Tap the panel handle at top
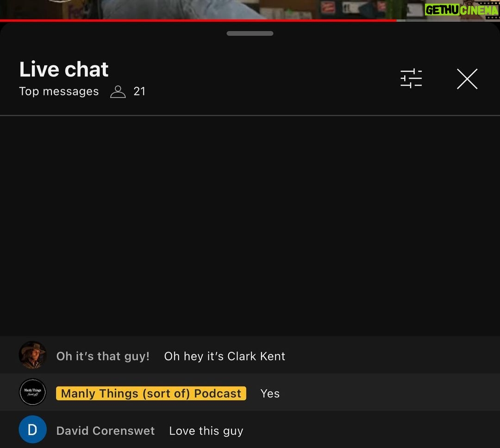This screenshot has width=500, height=448. click(x=250, y=33)
